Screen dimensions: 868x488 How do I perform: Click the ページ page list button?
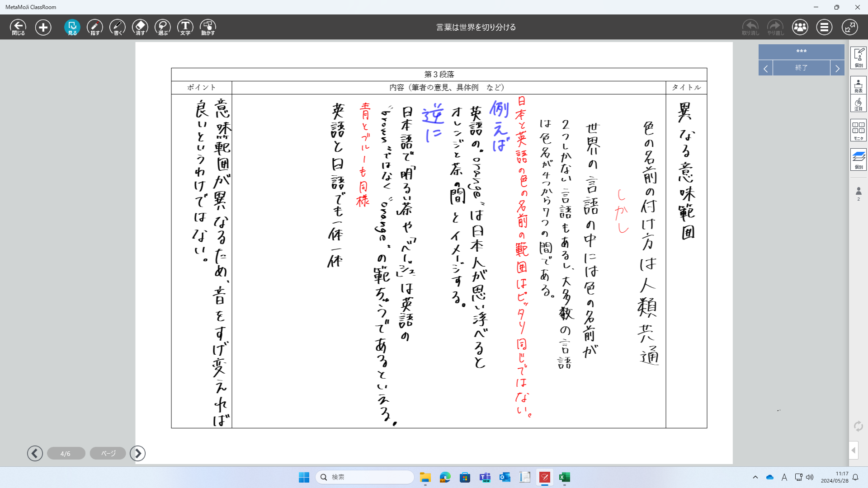pos(108,453)
